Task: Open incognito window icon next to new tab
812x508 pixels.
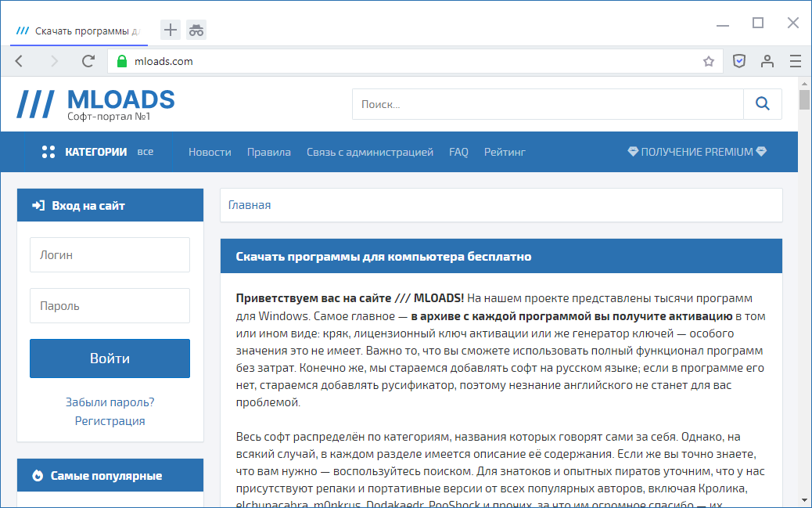Action: 196,30
